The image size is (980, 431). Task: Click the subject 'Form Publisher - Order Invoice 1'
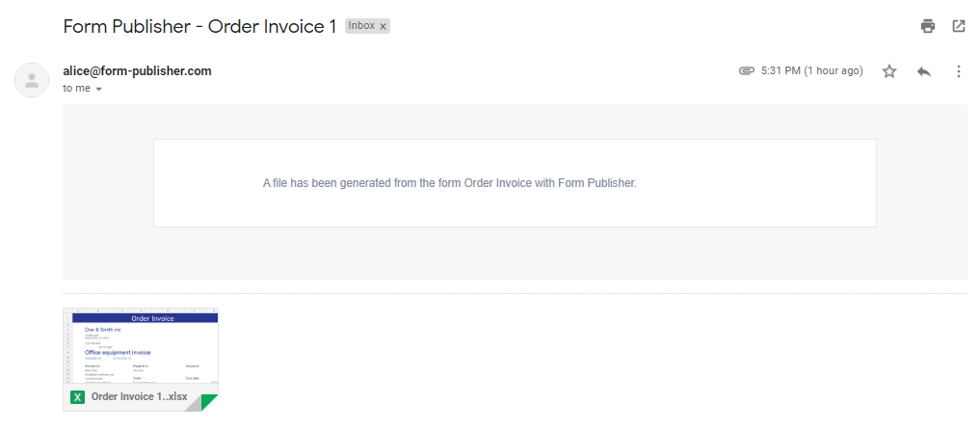[x=200, y=26]
